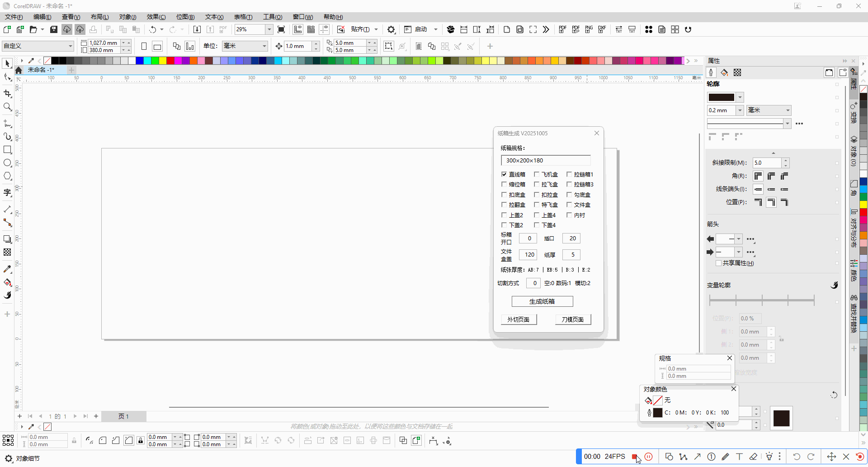
Task: Open the 效果 menu
Action: click(156, 17)
